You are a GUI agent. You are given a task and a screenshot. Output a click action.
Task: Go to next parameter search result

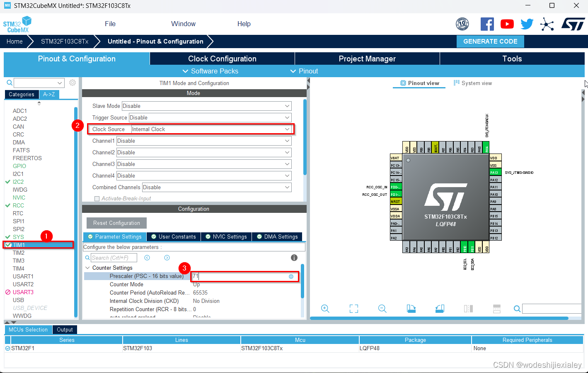click(167, 258)
